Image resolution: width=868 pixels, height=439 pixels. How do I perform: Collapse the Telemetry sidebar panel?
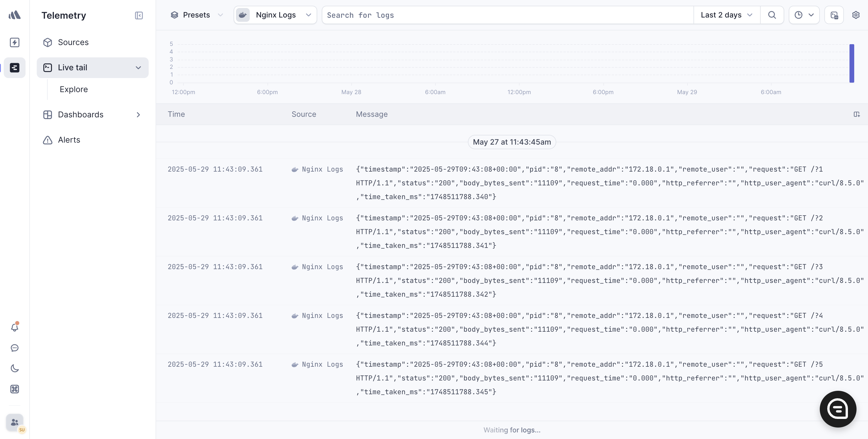(x=139, y=15)
